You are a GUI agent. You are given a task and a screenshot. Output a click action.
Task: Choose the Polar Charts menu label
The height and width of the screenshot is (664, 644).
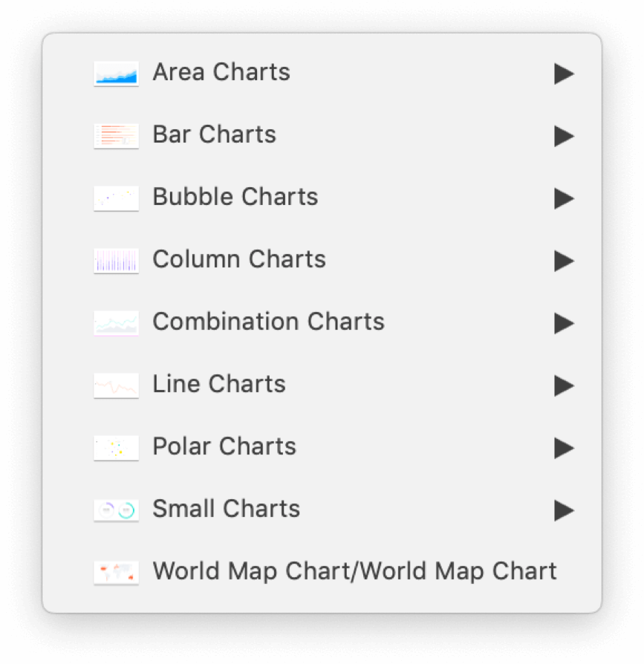pyautogui.click(x=224, y=446)
